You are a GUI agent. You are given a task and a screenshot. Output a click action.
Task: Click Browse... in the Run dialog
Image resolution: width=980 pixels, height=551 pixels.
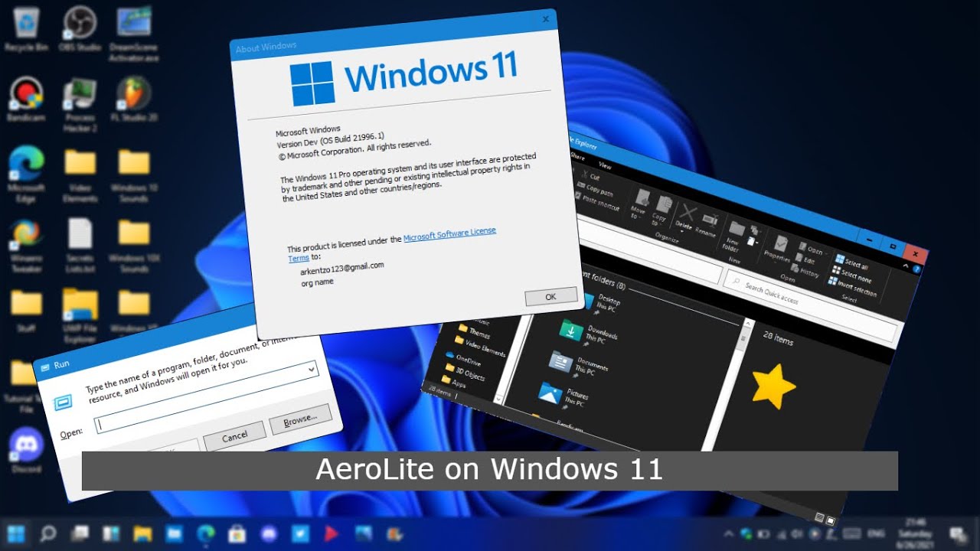[299, 419]
